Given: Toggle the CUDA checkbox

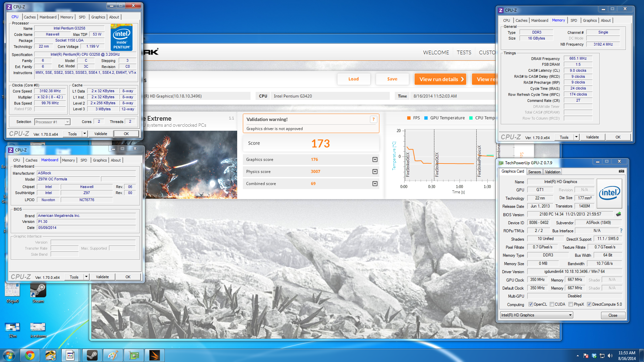Looking at the screenshot, I should [552, 304].
